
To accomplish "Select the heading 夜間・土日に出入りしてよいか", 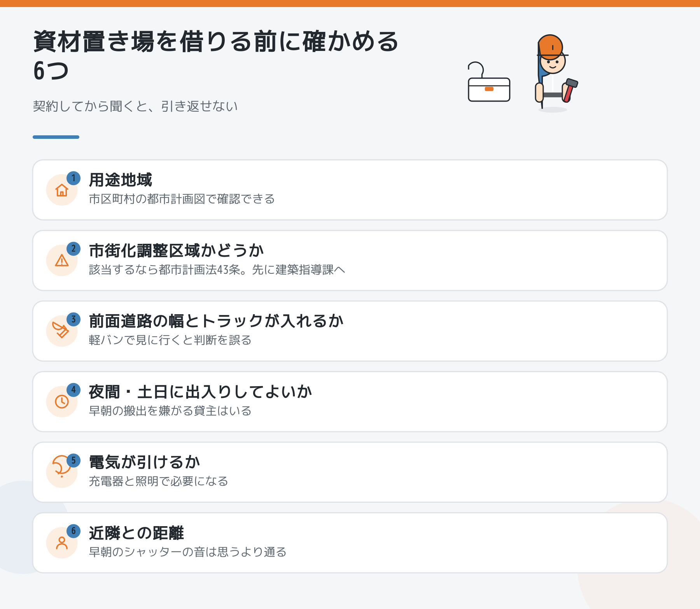I will tap(201, 392).
